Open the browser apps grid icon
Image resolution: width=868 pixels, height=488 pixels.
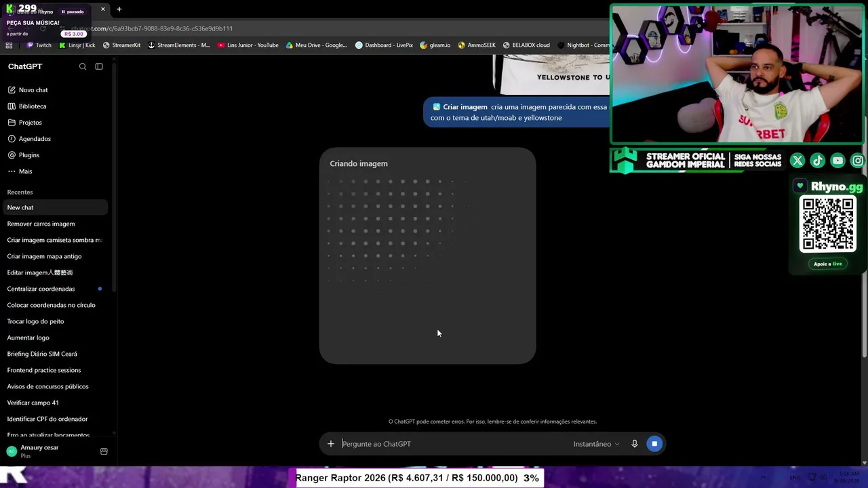(9, 45)
